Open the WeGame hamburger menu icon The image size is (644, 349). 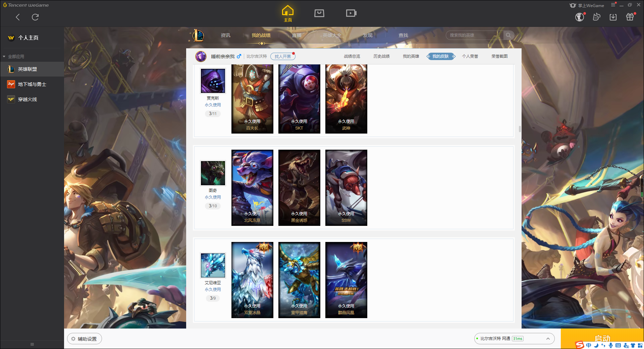click(x=613, y=5)
